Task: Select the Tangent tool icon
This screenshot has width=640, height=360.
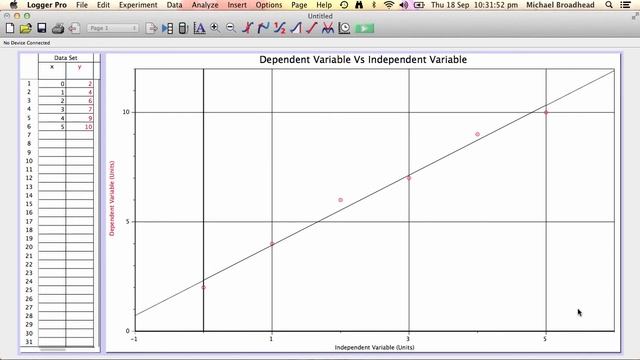Action: 263,28
